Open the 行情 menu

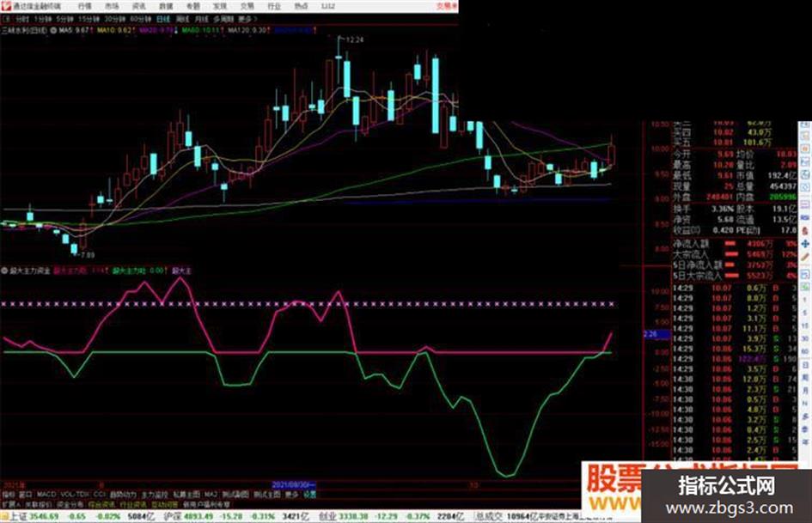click(x=85, y=6)
